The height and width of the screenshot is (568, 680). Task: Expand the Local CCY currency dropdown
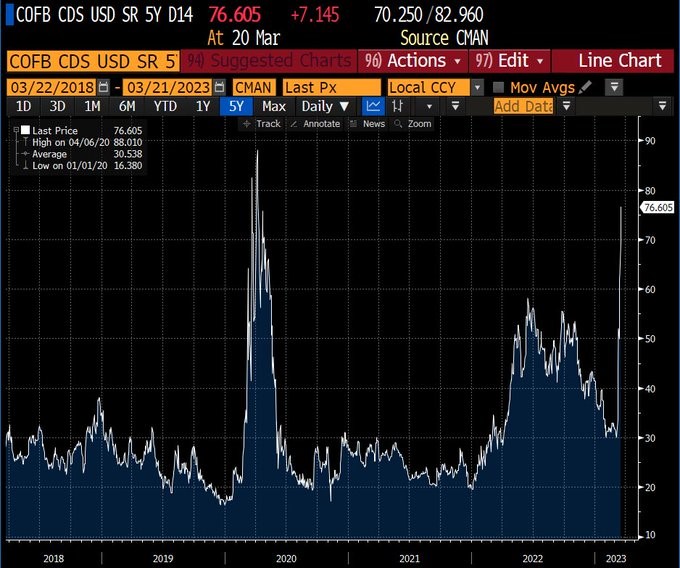click(x=477, y=88)
